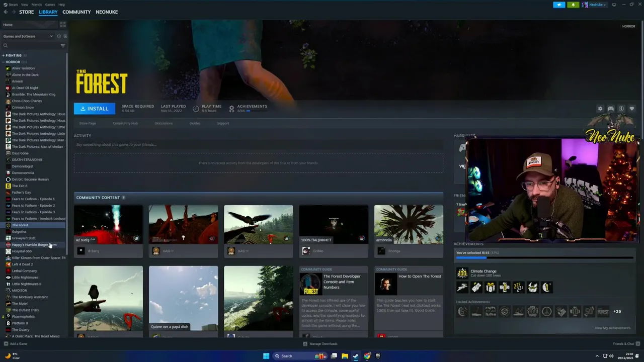Open the NeoNuke account dropdown
Screen dimensions: 644x362
click(594, 5)
